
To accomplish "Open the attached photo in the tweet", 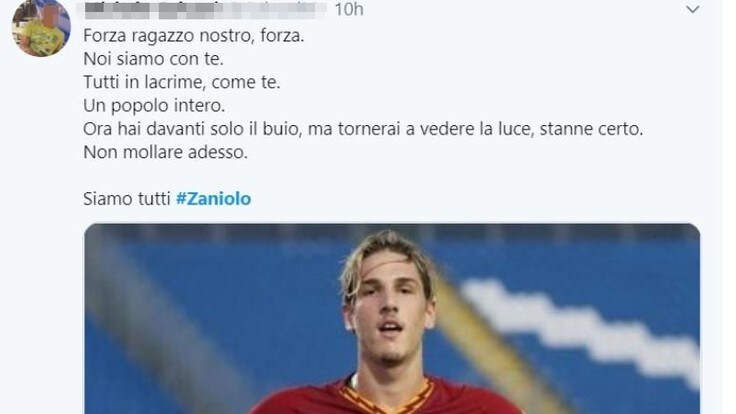I will [392, 319].
